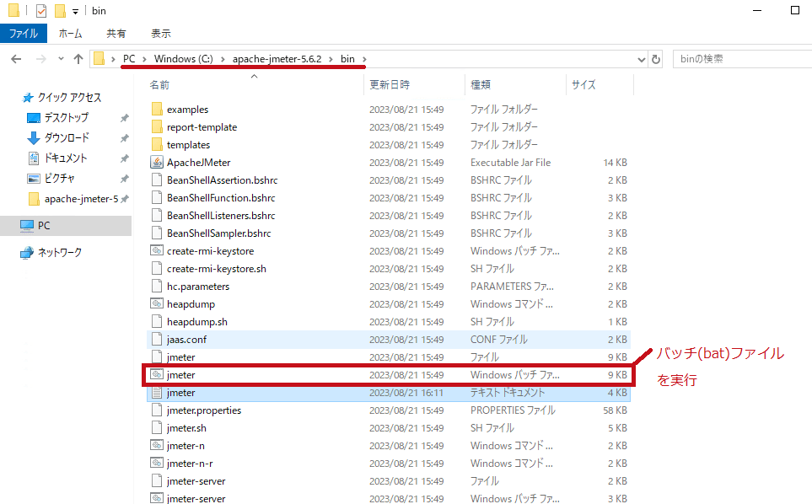812x504 pixels.
Task: Open the quick access toolbar customize dropdown
Action: pyautogui.click(x=76, y=12)
